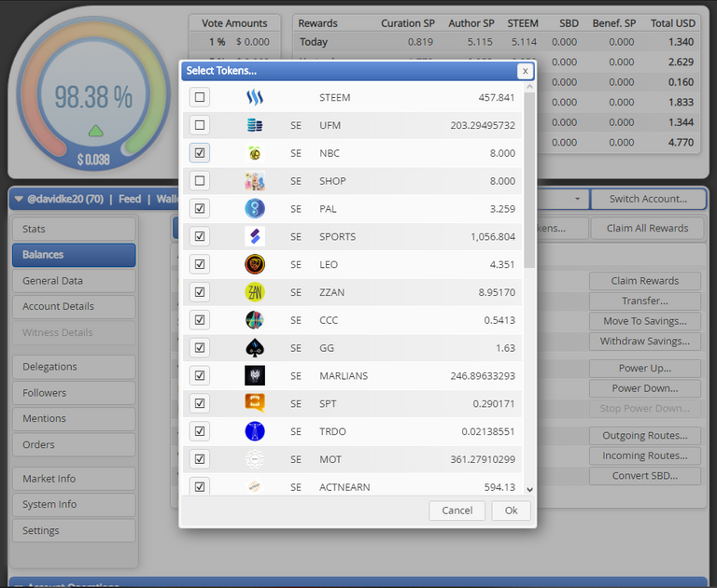Image resolution: width=717 pixels, height=588 pixels.
Task: Uncheck the TRDO token checkbox
Action: coord(200,431)
